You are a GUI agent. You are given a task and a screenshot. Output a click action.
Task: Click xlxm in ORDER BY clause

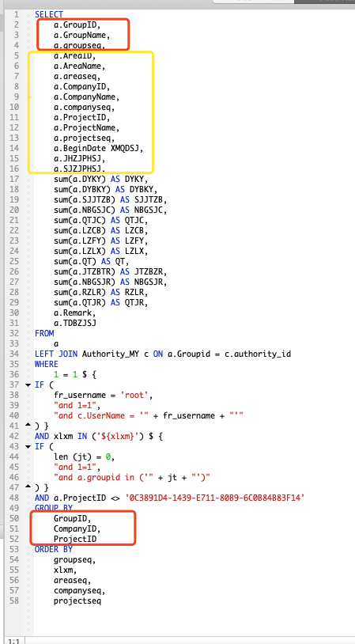click(x=66, y=570)
